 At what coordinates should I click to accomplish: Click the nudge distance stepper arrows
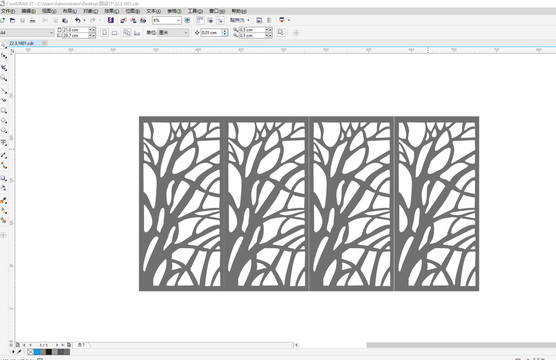point(225,33)
